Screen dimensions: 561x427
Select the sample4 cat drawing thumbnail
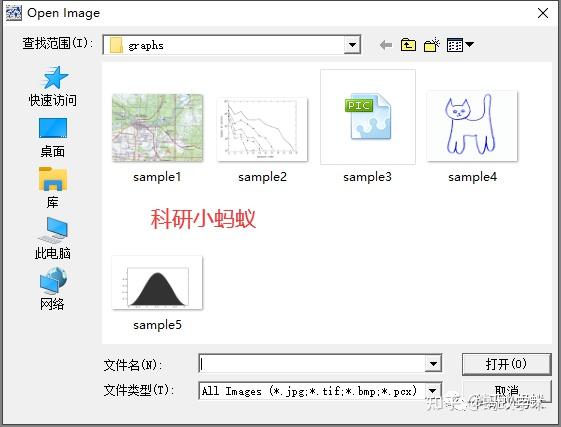pyautogui.click(x=472, y=126)
